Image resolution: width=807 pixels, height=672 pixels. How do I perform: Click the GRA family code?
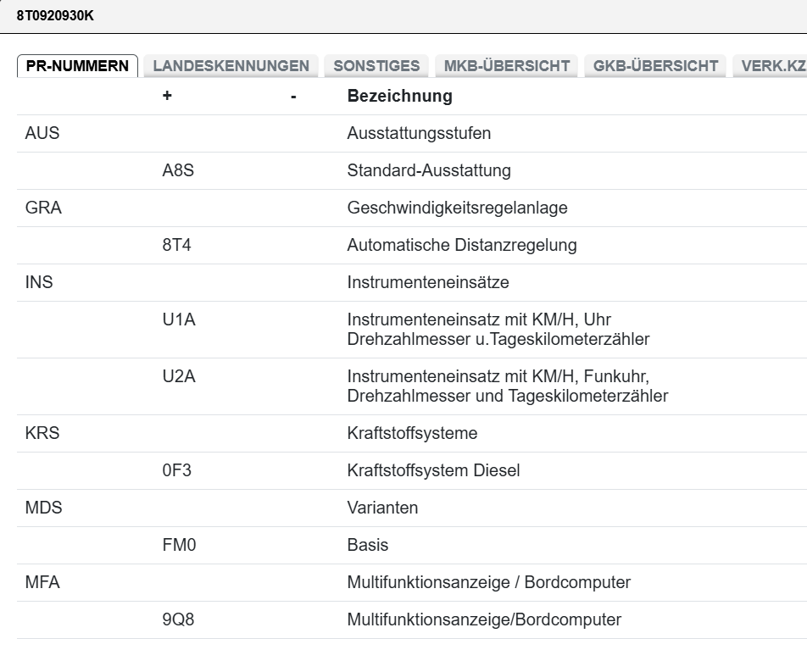pyautogui.click(x=43, y=208)
